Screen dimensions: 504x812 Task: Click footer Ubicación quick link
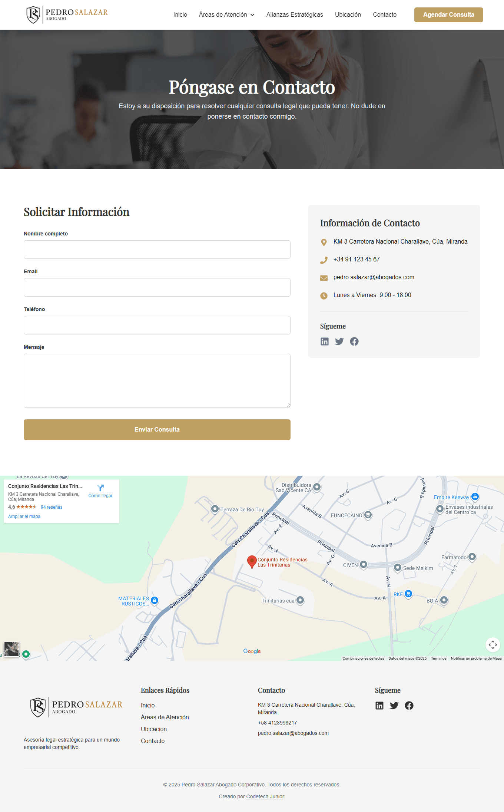point(154,729)
